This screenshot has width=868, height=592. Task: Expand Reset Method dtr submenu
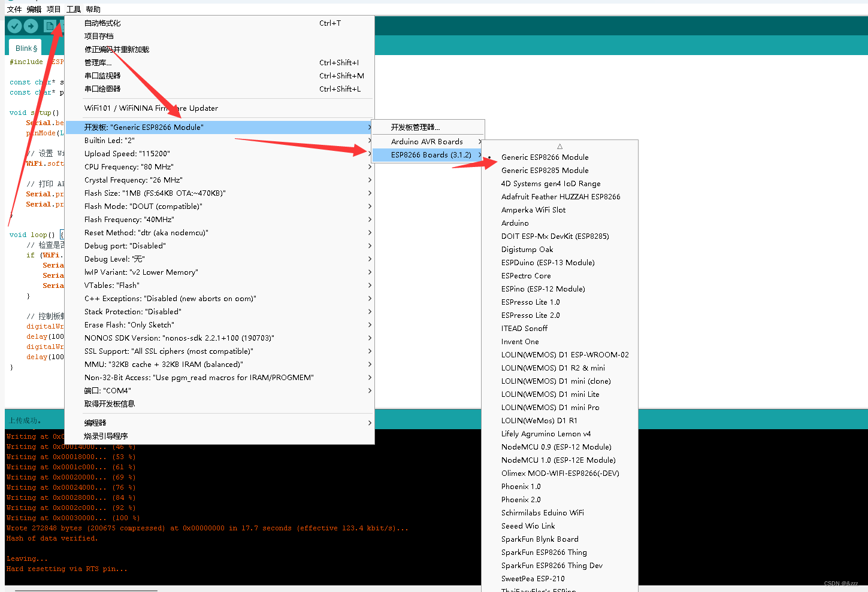(x=219, y=232)
